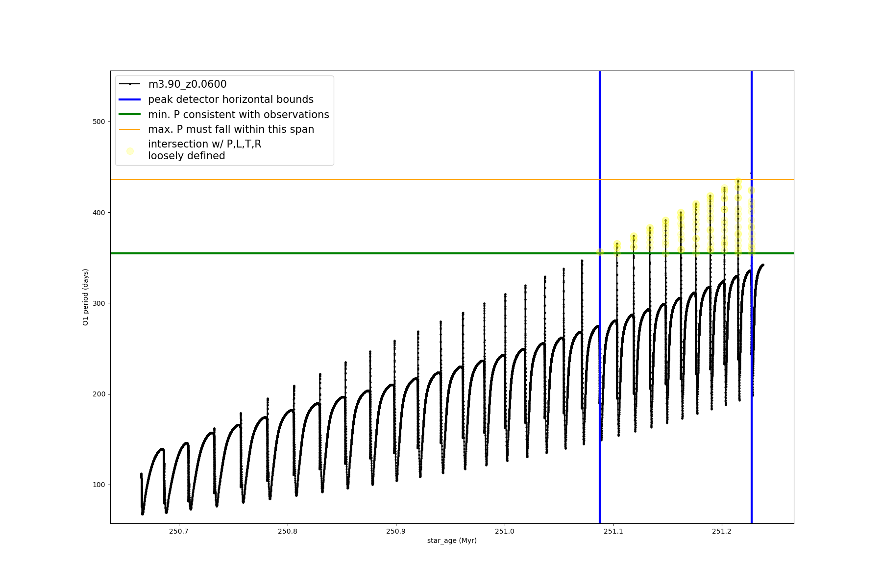
Task: Click 'min. P consistent with observations' legend text
Action: [238, 115]
